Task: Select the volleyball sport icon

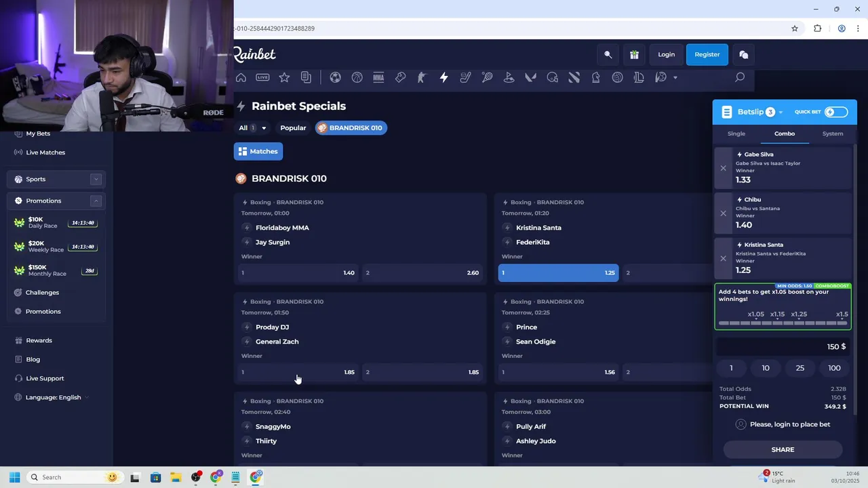Action: pos(617,77)
